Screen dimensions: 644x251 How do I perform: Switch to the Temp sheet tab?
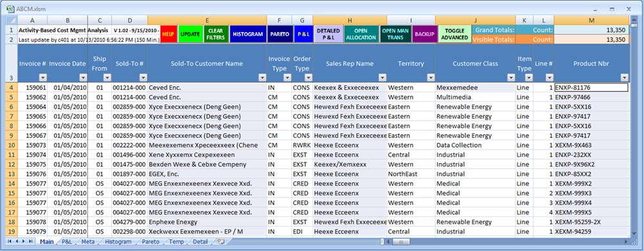coord(176,241)
